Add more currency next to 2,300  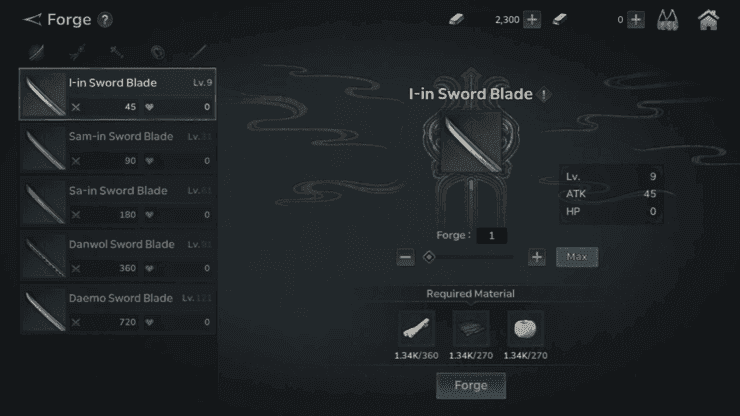click(x=532, y=20)
